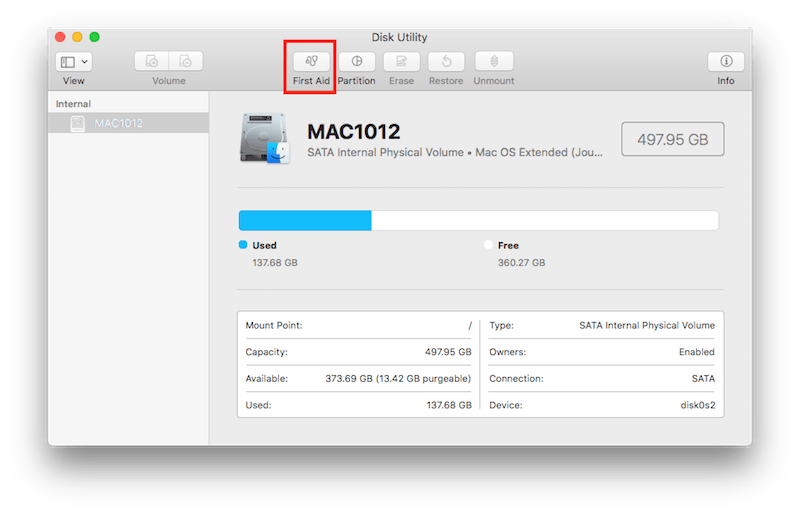
Task: Minimize the window using the yellow button
Action: [77, 37]
